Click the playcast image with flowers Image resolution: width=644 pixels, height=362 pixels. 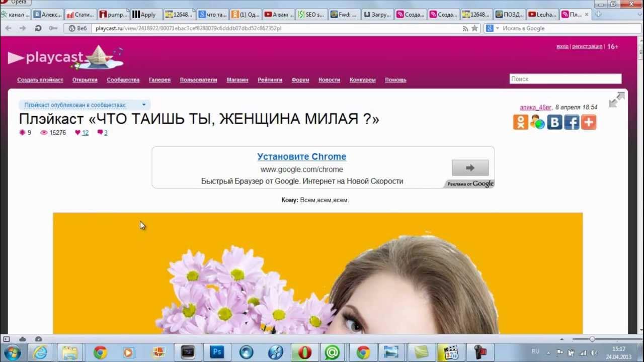317,273
